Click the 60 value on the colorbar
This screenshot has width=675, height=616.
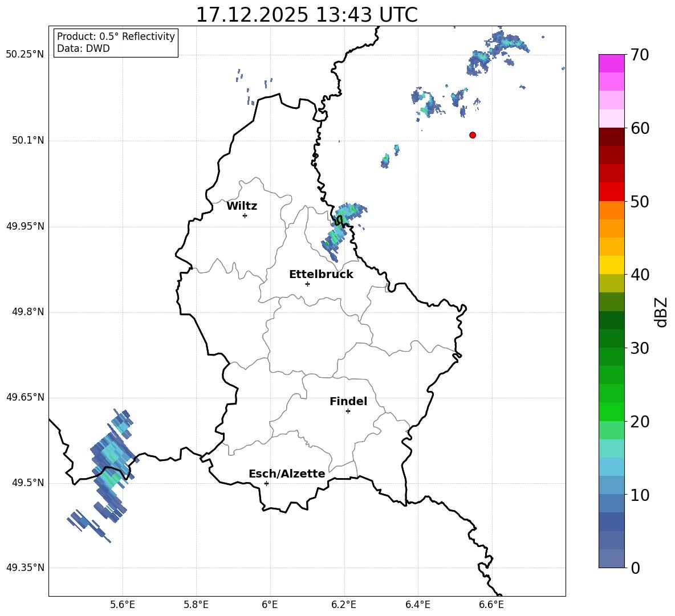tap(640, 128)
